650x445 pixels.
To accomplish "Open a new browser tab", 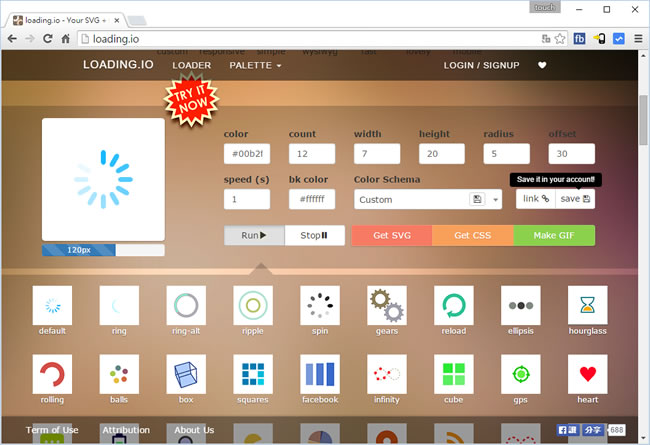I will point(137,20).
